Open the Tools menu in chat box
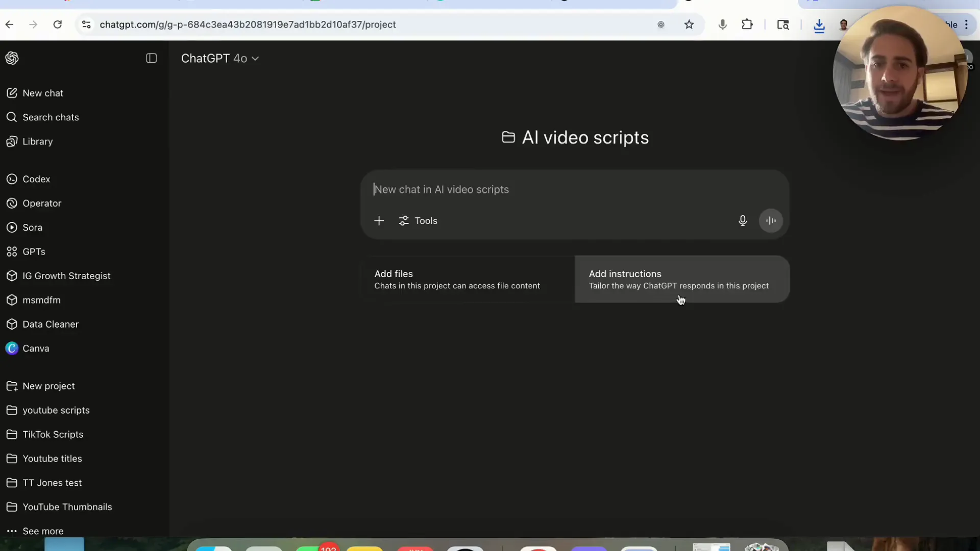The width and height of the screenshot is (980, 551). [x=418, y=221]
